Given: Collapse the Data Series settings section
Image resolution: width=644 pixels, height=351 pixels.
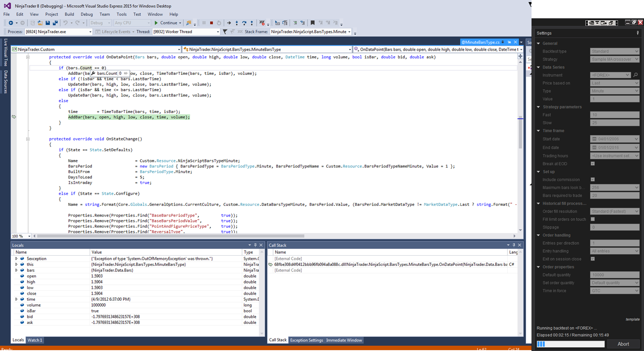Looking at the screenshot, I should (x=539, y=67).
